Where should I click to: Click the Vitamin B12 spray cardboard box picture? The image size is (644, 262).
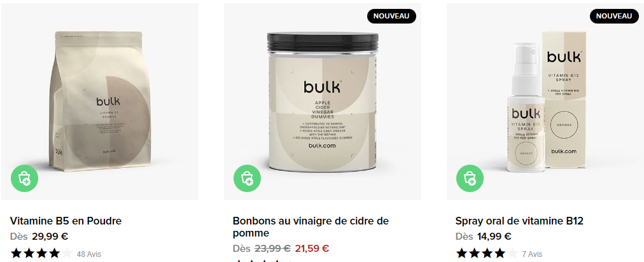(565, 98)
